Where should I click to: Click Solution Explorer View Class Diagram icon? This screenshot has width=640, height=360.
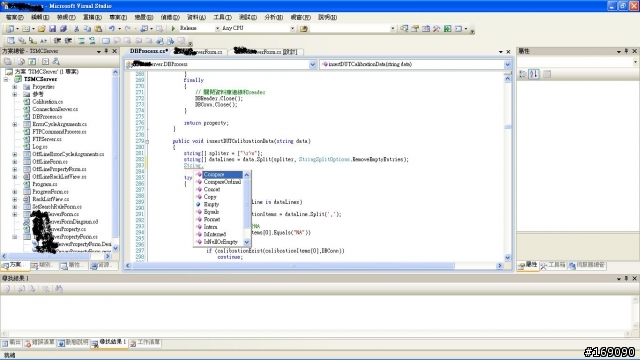click(x=56, y=62)
